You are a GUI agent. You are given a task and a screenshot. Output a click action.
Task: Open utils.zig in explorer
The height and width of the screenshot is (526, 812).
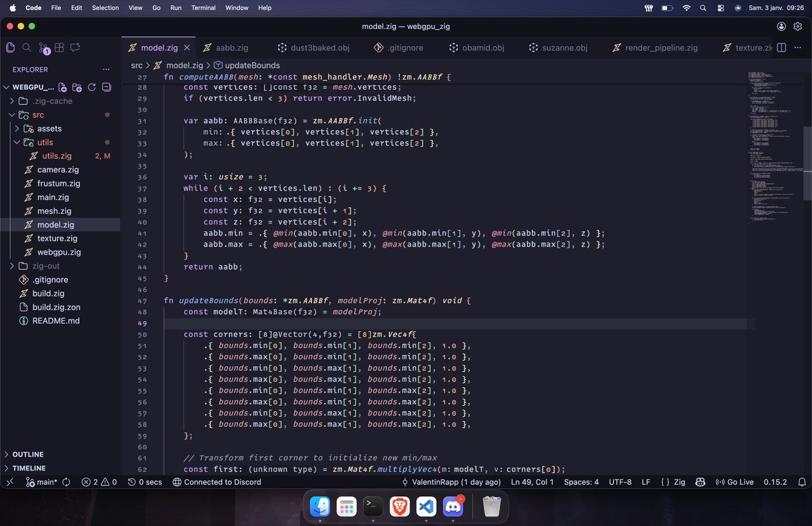click(x=61, y=156)
